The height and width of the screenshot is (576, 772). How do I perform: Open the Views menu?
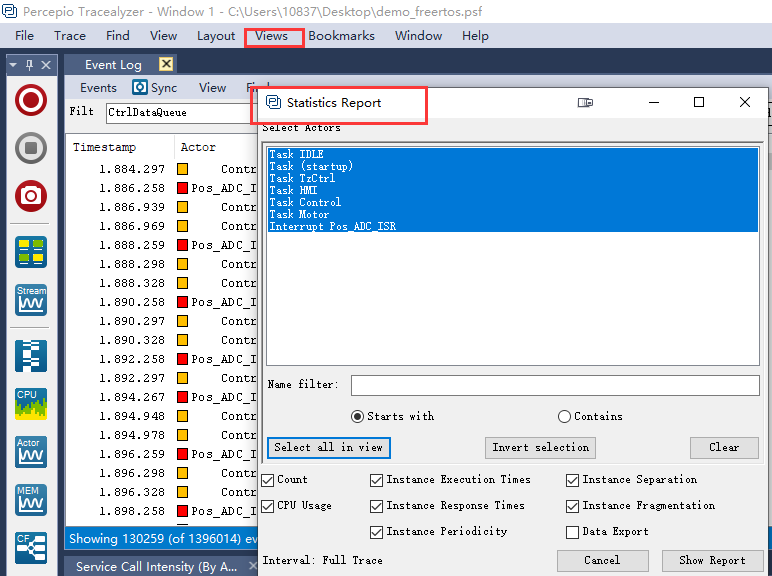coord(271,36)
